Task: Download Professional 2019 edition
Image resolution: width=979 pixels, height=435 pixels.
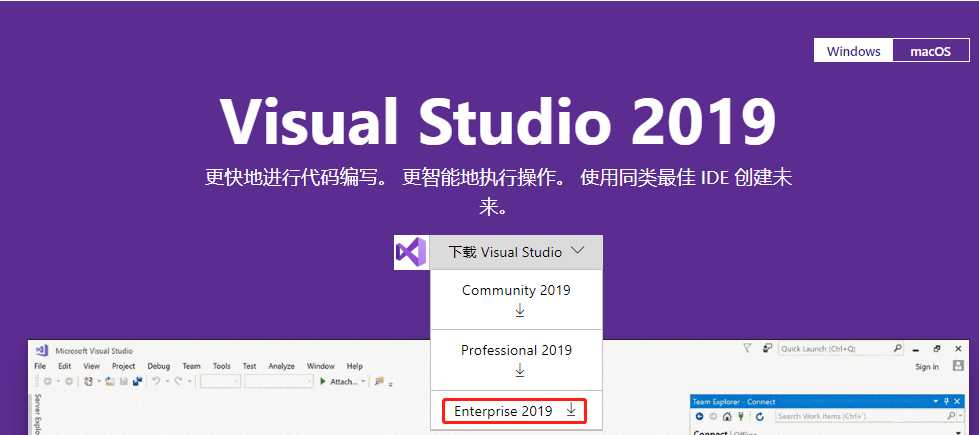Action: (x=516, y=360)
